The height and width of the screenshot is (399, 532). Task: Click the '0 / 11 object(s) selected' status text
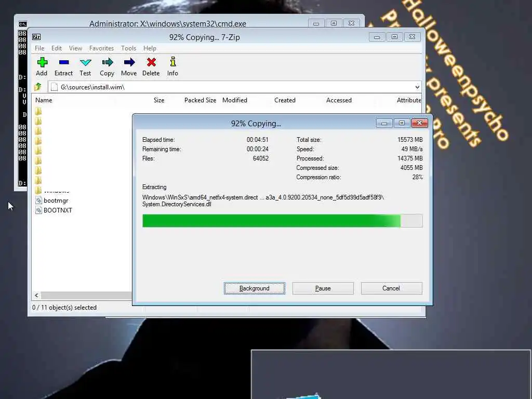pos(64,308)
